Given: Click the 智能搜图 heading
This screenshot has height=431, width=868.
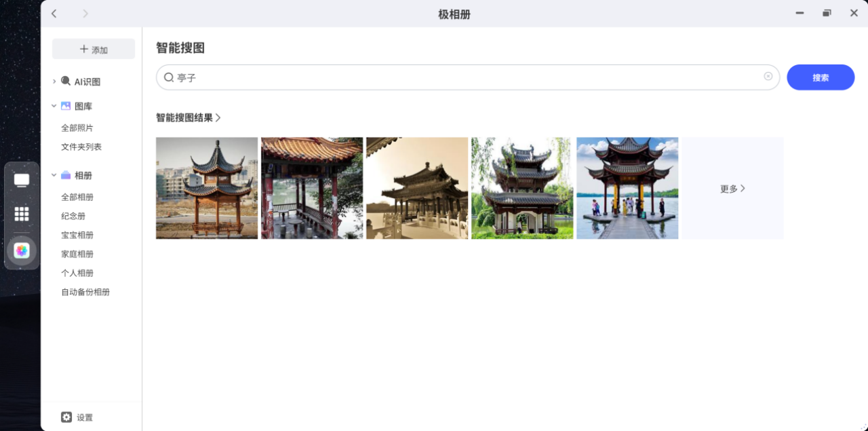Looking at the screenshot, I should tap(180, 48).
